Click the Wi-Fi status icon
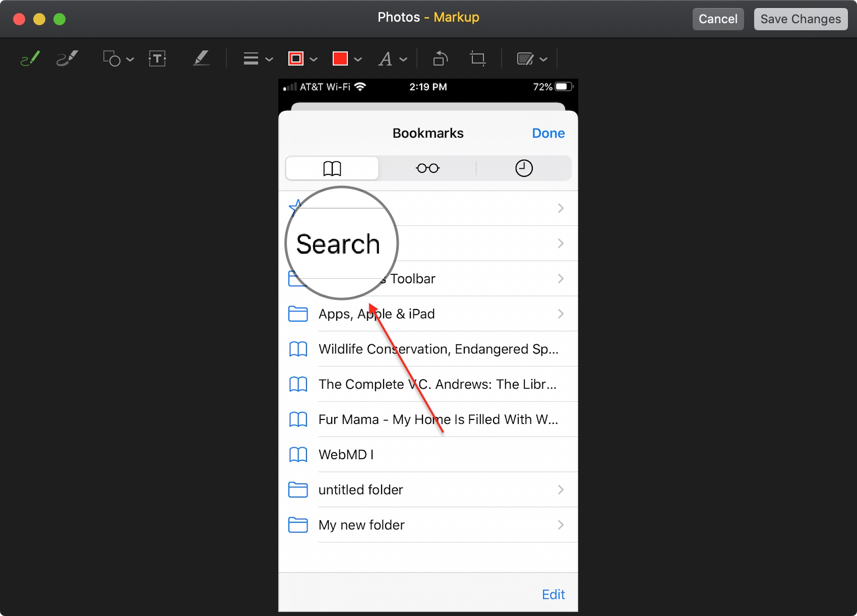Viewport: 857px width, 616px height. (x=360, y=87)
